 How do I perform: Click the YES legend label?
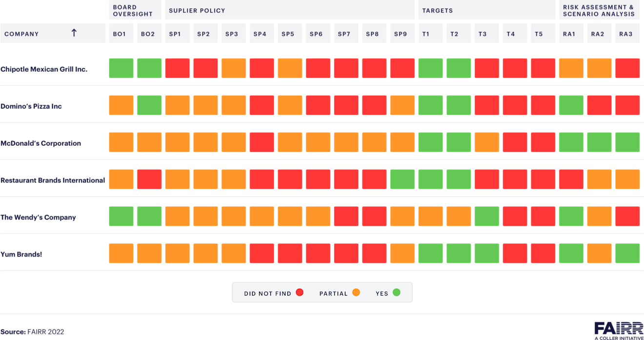(x=382, y=294)
